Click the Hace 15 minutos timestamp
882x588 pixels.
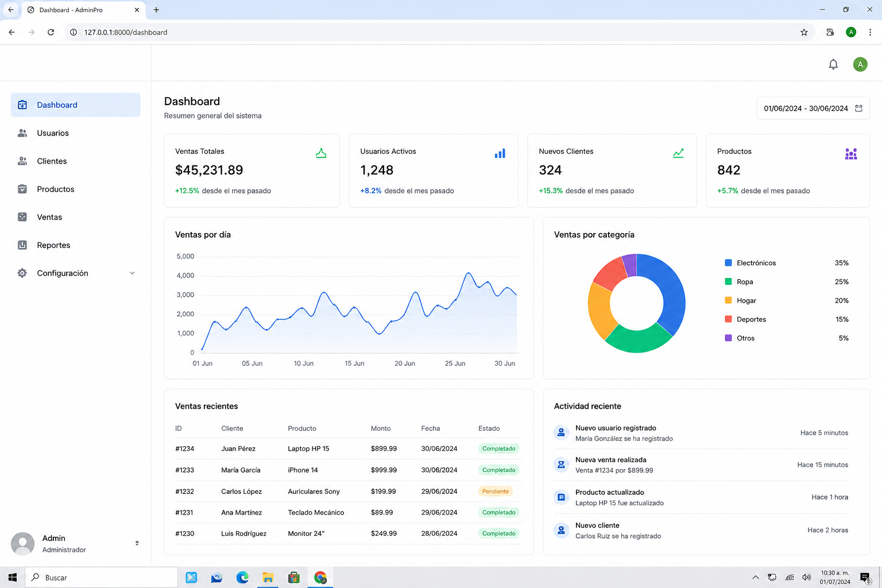[x=822, y=465]
